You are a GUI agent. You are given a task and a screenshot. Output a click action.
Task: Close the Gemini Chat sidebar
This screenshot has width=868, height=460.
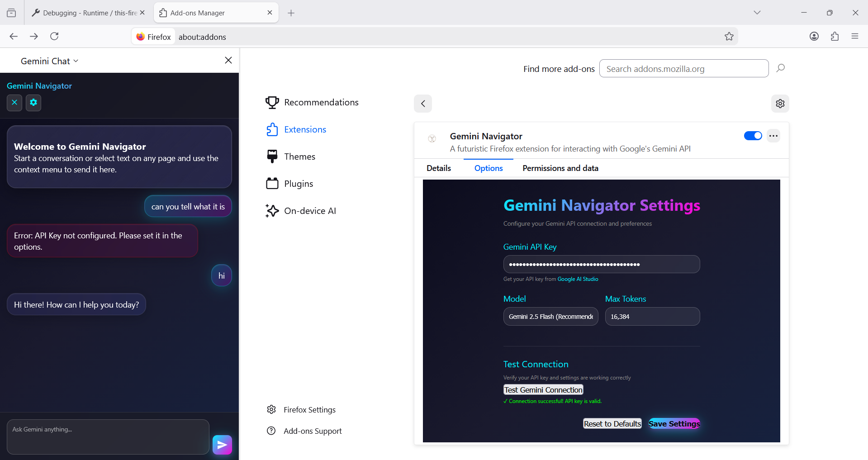point(228,60)
